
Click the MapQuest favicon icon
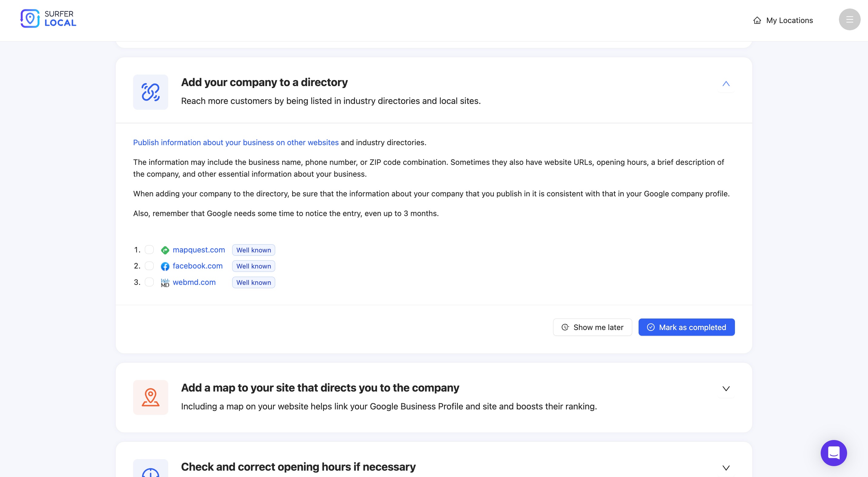point(165,250)
